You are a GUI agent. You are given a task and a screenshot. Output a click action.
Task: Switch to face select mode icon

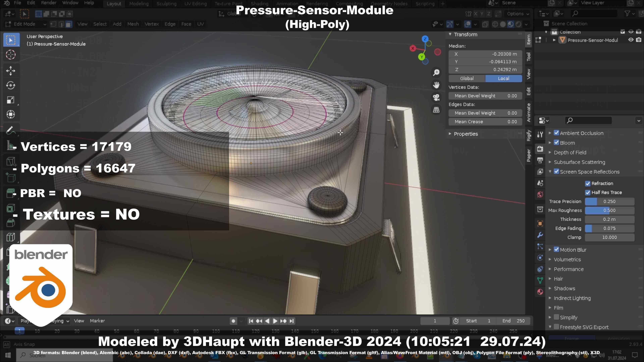click(x=69, y=24)
